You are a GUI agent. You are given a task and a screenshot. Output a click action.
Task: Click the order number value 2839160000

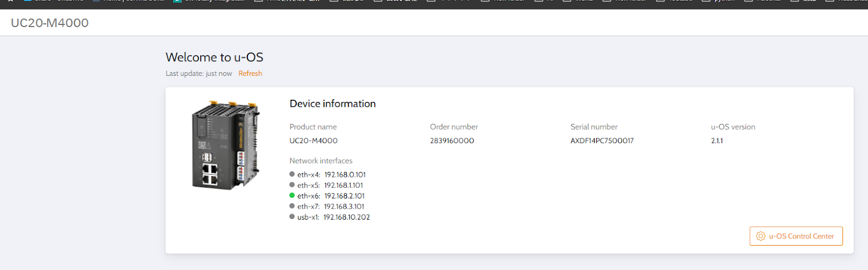(x=452, y=140)
